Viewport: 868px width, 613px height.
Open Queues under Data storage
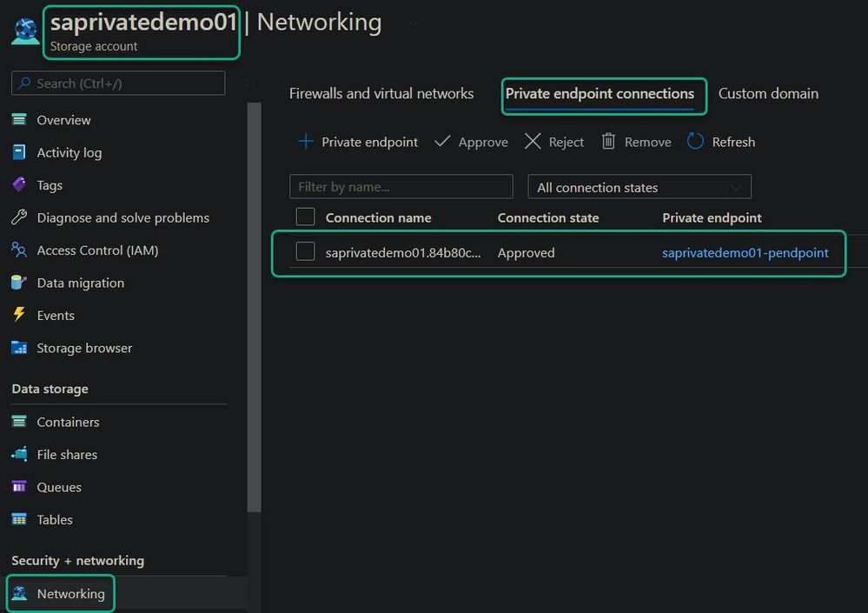(59, 487)
